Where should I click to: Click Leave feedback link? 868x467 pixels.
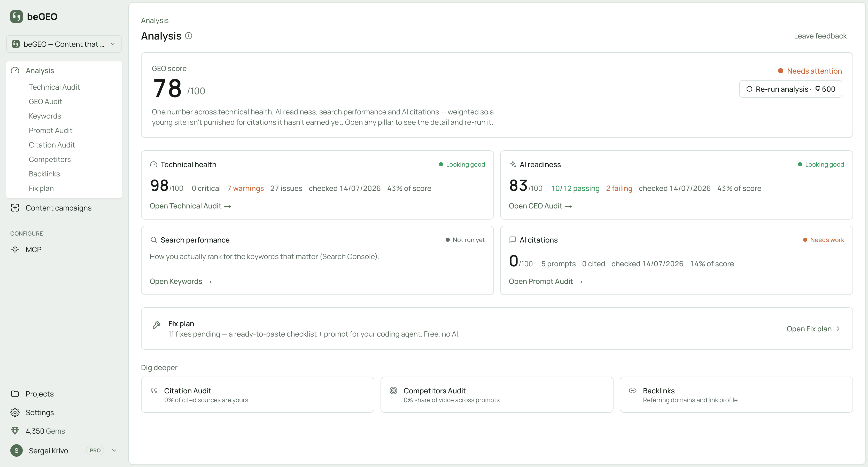pyautogui.click(x=820, y=36)
